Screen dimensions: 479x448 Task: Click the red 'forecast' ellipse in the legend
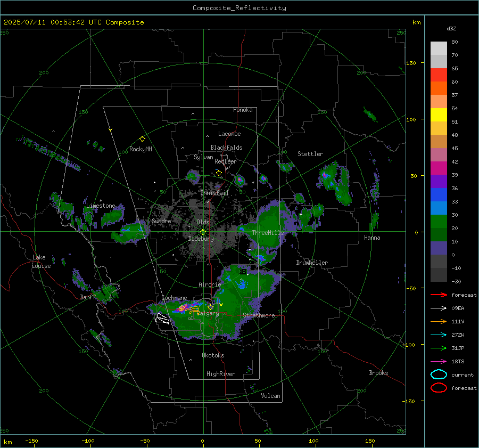[x=439, y=388]
